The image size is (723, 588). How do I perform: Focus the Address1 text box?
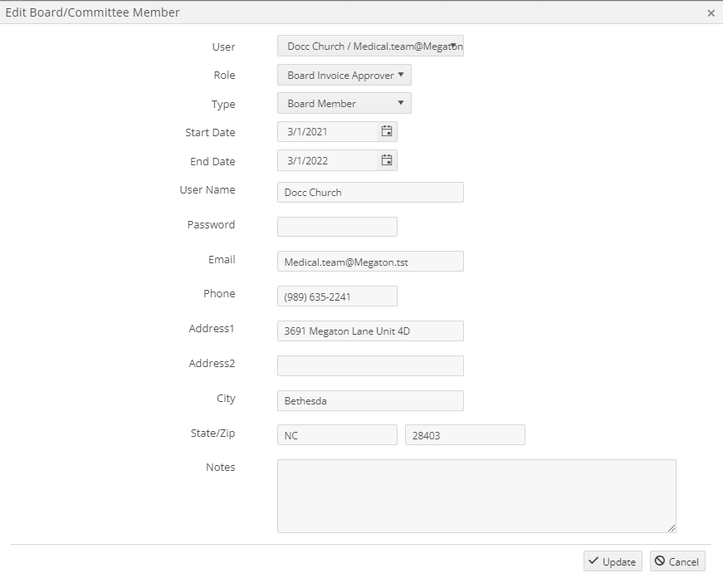pos(370,331)
